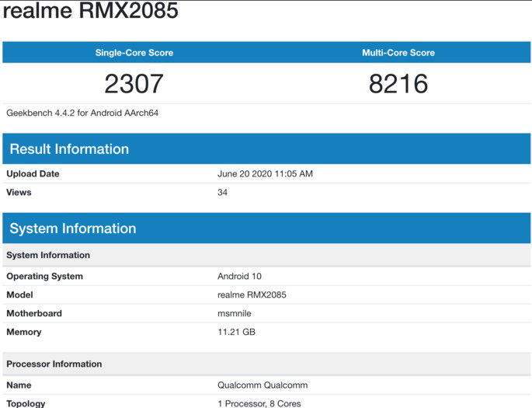The height and width of the screenshot is (408, 532).
Task: Click the 'Result Information' section header
Action: click(x=266, y=148)
